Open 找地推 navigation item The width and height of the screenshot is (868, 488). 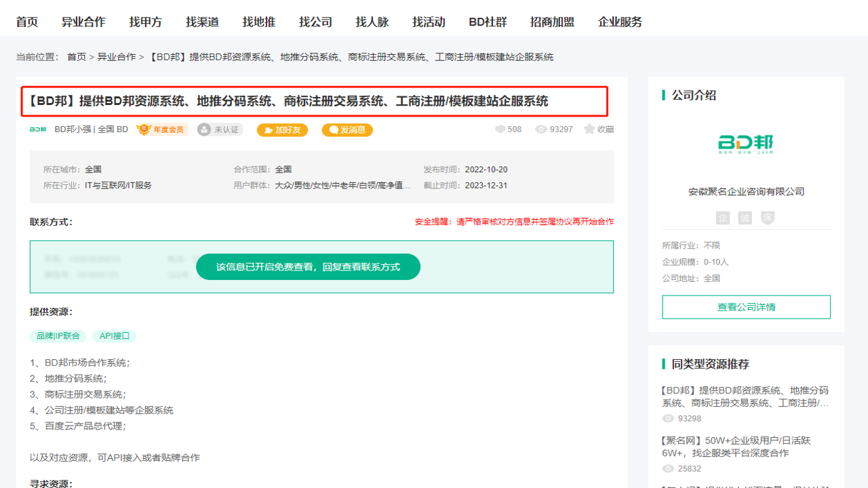(259, 22)
